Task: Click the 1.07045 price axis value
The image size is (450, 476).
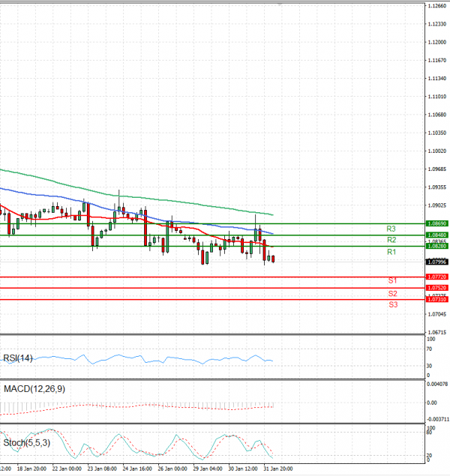Action: tap(437, 314)
